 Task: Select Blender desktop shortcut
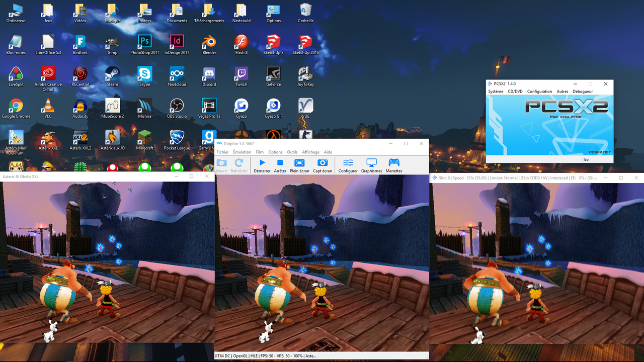coord(209,45)
